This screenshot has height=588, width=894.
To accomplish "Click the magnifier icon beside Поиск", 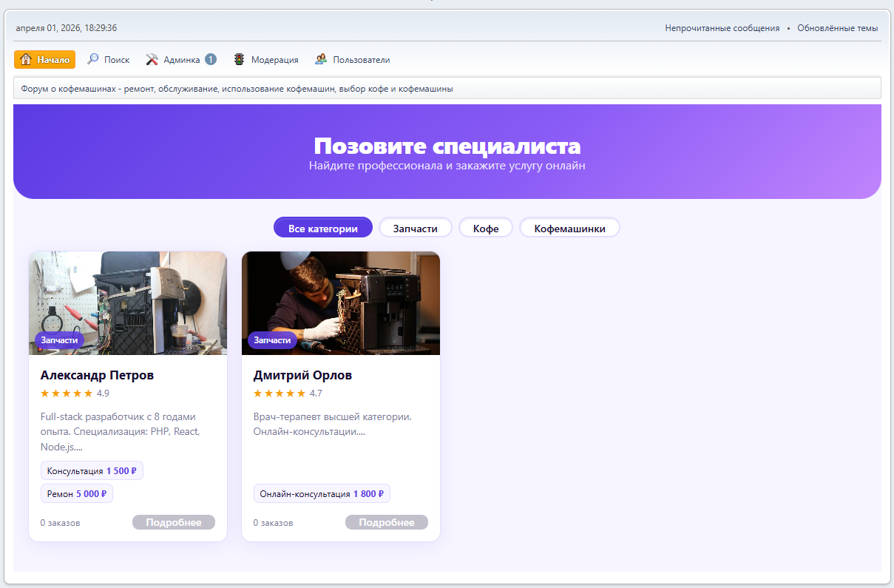I will (93, 60).
